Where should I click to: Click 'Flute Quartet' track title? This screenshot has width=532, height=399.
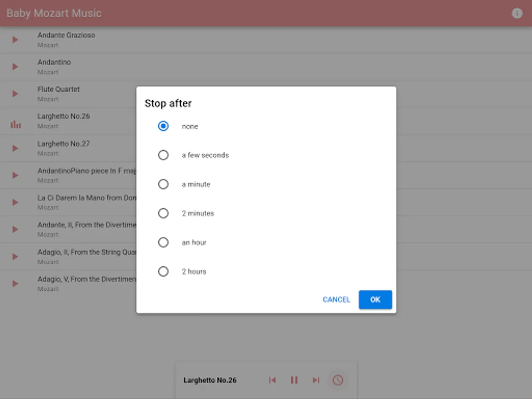point(59,89)
